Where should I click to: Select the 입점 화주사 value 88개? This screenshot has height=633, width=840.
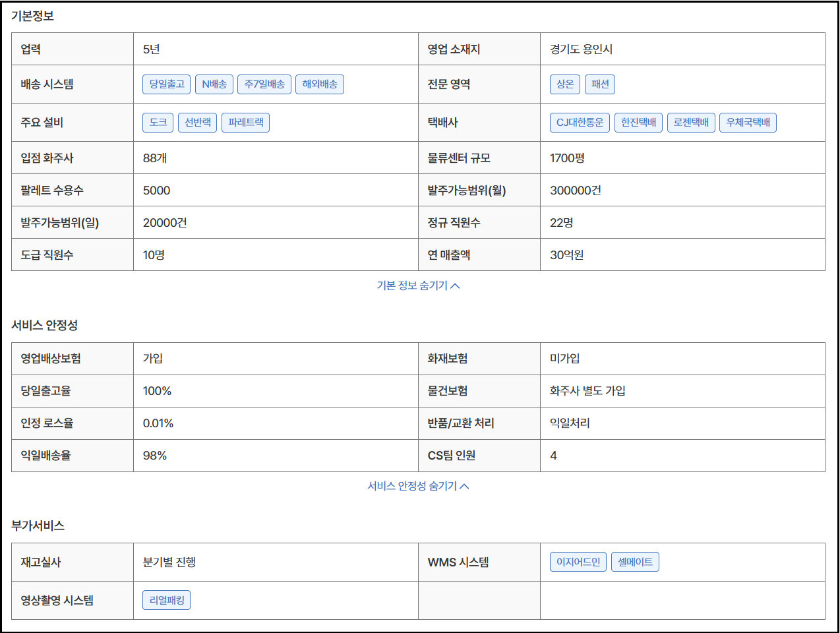tap(155, 158)
